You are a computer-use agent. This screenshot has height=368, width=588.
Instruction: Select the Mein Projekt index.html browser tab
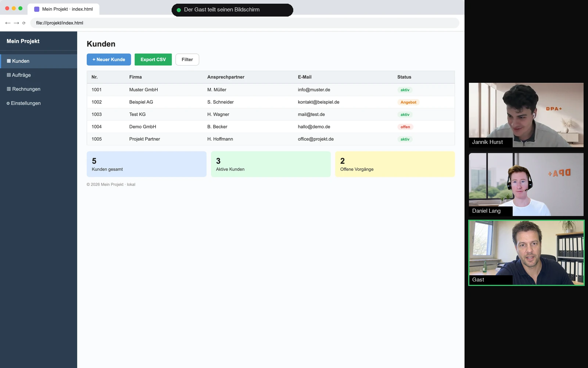(x=63, y=9)
